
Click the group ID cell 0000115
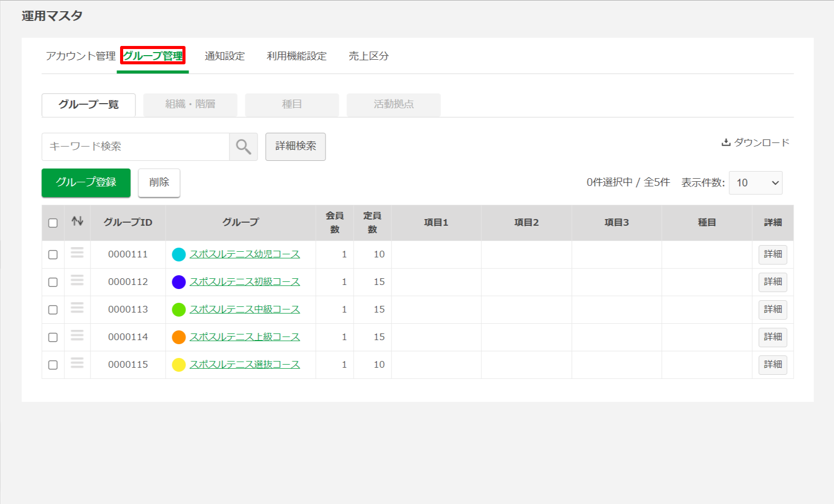(128, 365)
